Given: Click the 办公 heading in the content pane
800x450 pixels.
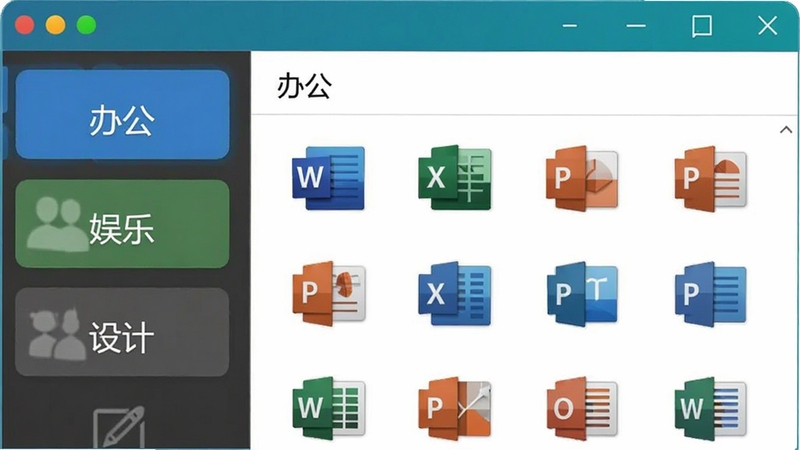Looking at the screenshot, I should pos(304,86).
